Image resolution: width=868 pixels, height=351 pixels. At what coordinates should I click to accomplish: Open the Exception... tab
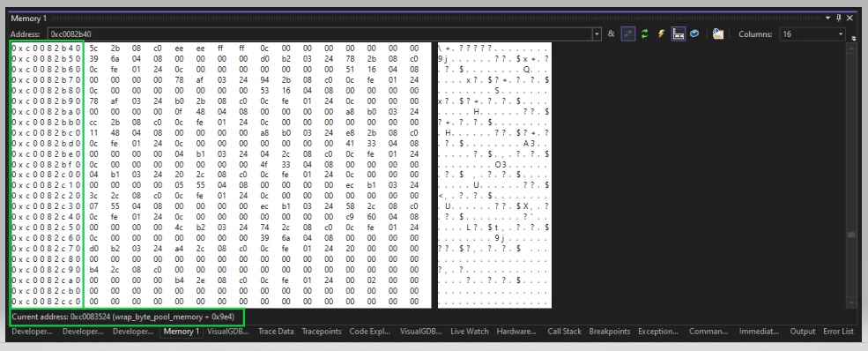pyautogui.click(x=658, y=331)
